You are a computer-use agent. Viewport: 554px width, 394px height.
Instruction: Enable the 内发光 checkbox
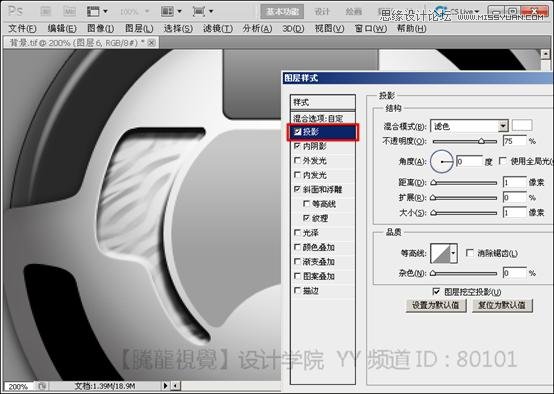pos(297,175)
